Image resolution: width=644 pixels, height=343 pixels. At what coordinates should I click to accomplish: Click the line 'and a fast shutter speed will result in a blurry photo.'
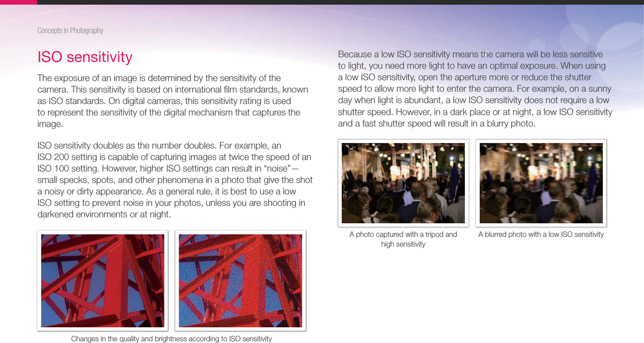pos(437,124)
